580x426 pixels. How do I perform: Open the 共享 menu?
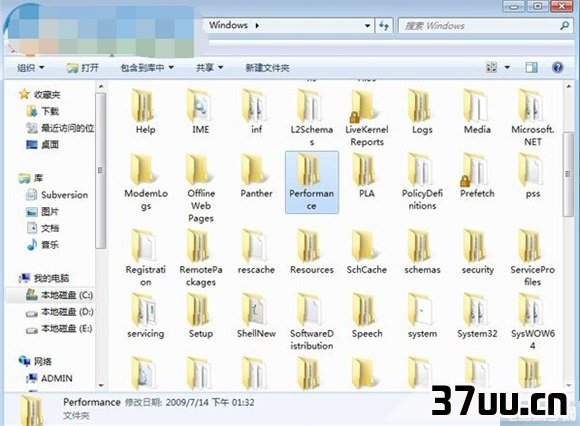click(x=209, y=68)
